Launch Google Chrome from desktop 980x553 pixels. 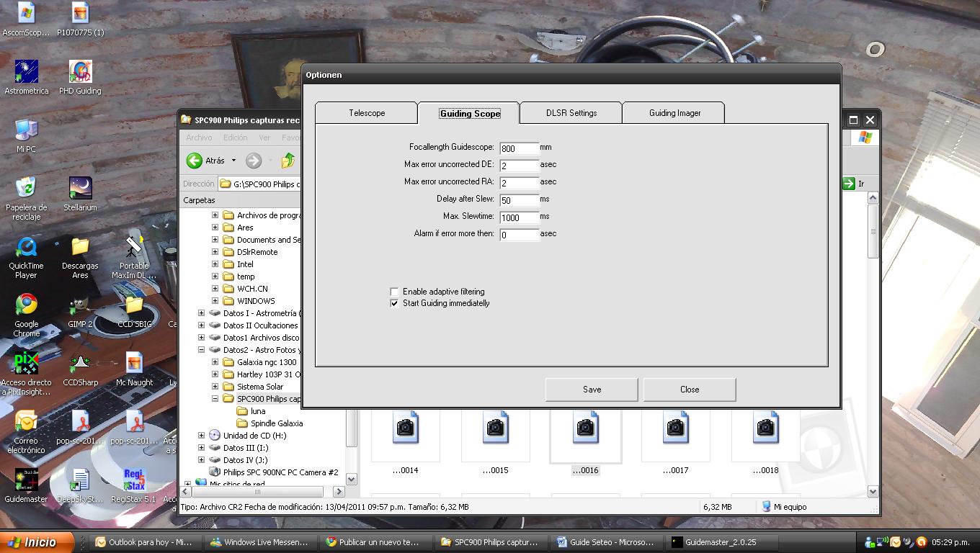[26, 315]
